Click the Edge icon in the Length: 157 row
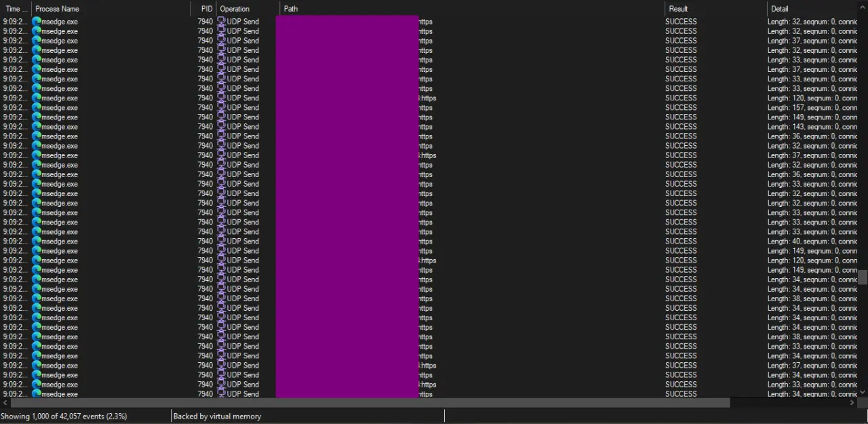 coord(37,107)
